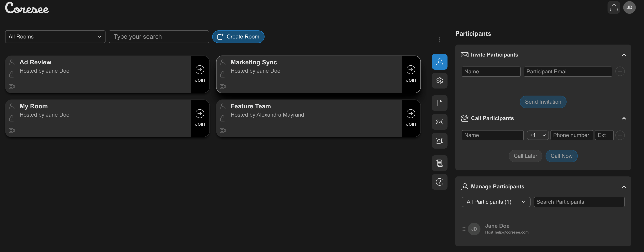
Task: Add another call participant row with plus
Action: [x=620, y=135]
